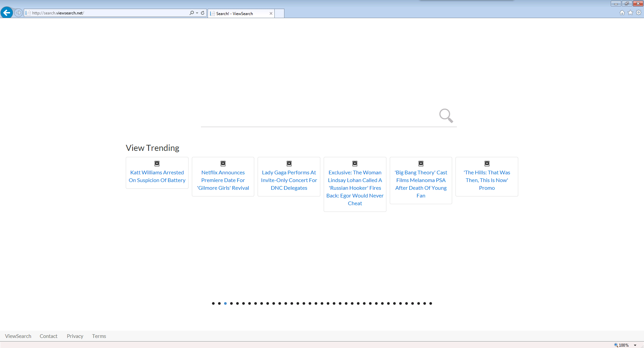Open Favorites star icon

[631, 12]
